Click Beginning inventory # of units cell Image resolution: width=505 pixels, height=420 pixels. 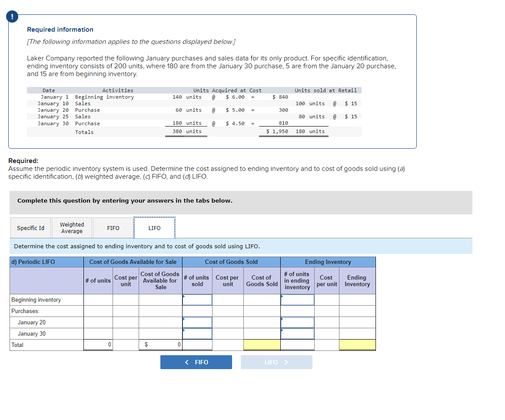point(98,300)
